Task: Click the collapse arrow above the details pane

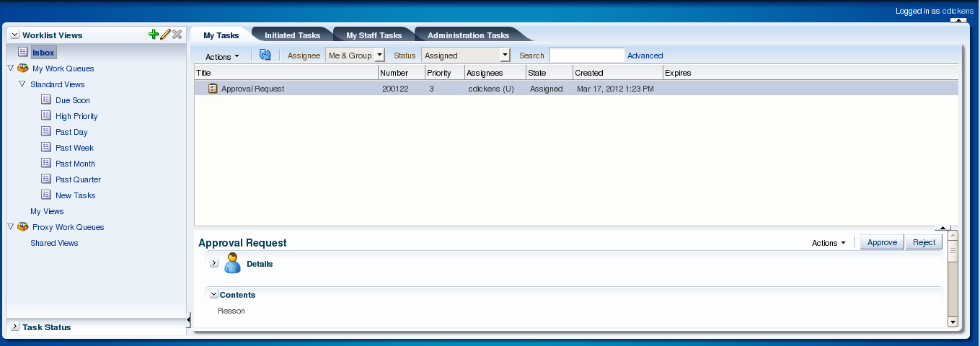Action: (943, 227)
